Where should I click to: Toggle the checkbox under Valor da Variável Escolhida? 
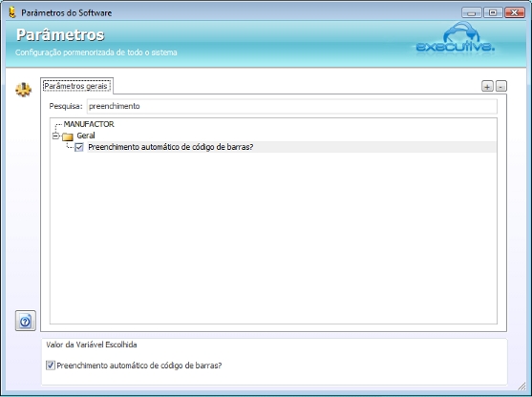[51, 366]
